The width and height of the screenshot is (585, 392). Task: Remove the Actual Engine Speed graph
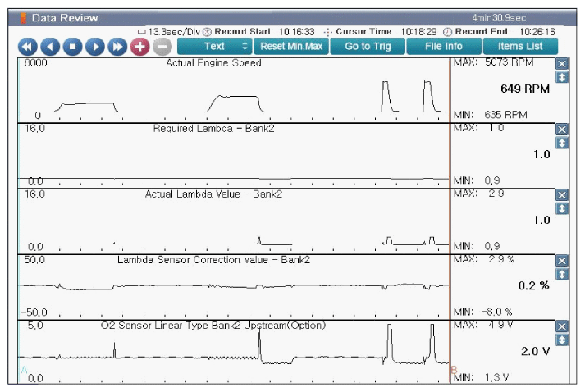[562, 64]
